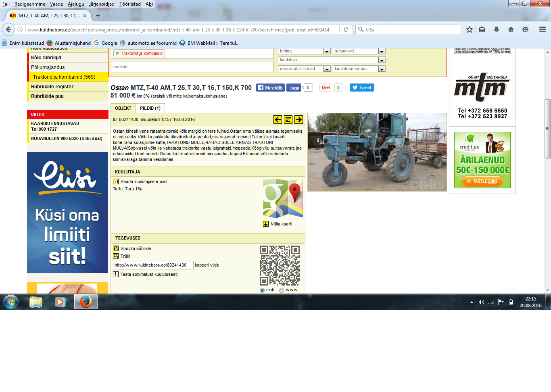
Task: Select the mob... QR radio button
Action: pos(262,290)
